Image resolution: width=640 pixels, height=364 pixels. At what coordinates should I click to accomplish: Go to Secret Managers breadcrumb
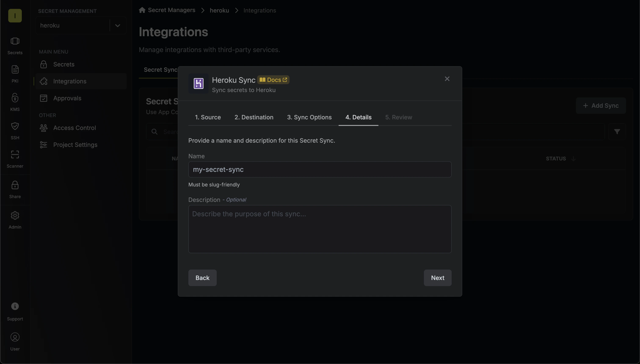pyautogui.click(x=171, y=10)
